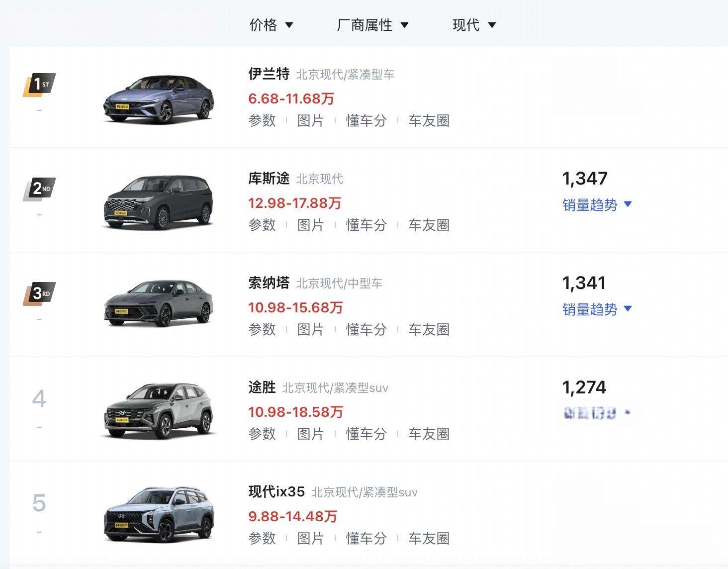View 图片 for 库斯途
Viewport: 728px width, 569px height.
[310, 225]
